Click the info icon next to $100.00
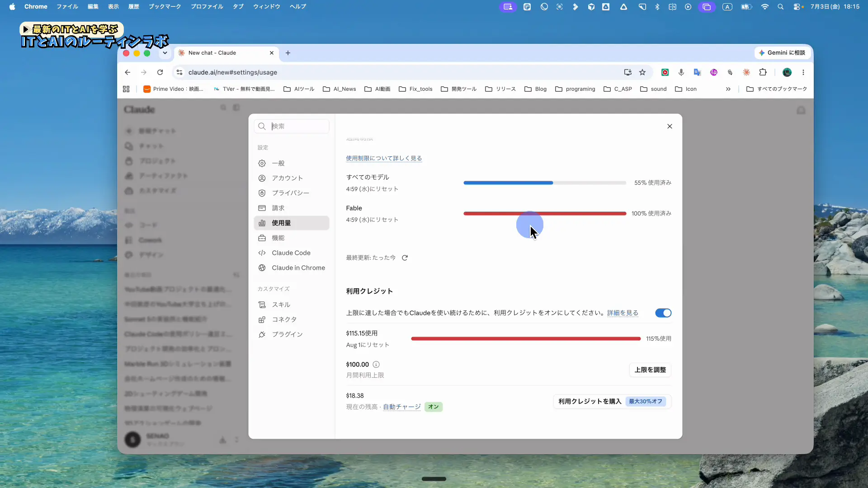 (x=376, y=364)
